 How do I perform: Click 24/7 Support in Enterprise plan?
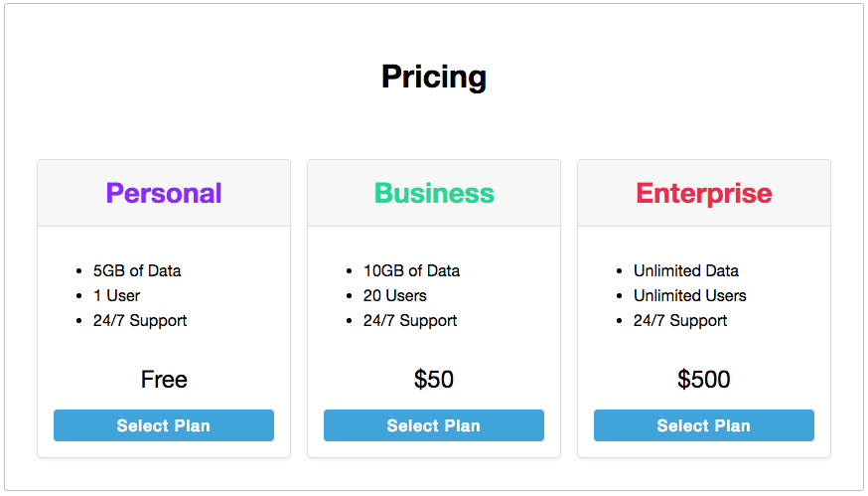click(x=680, y=320)
